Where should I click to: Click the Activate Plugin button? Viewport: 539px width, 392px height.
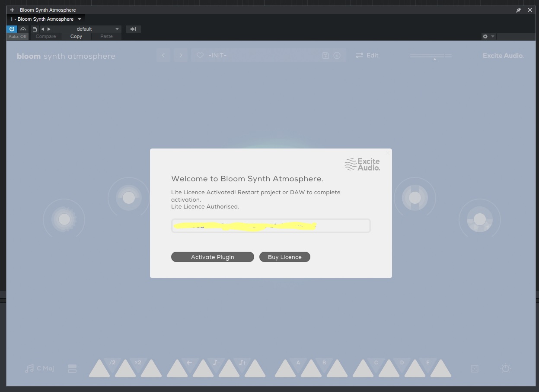click(213, 257)
